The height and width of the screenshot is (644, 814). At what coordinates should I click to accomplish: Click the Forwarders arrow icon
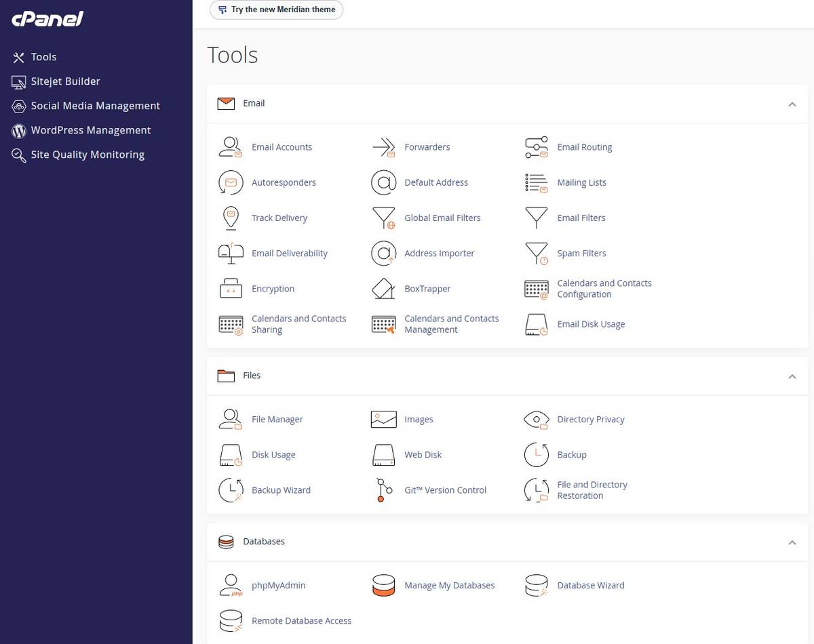(x=384, y=147)
